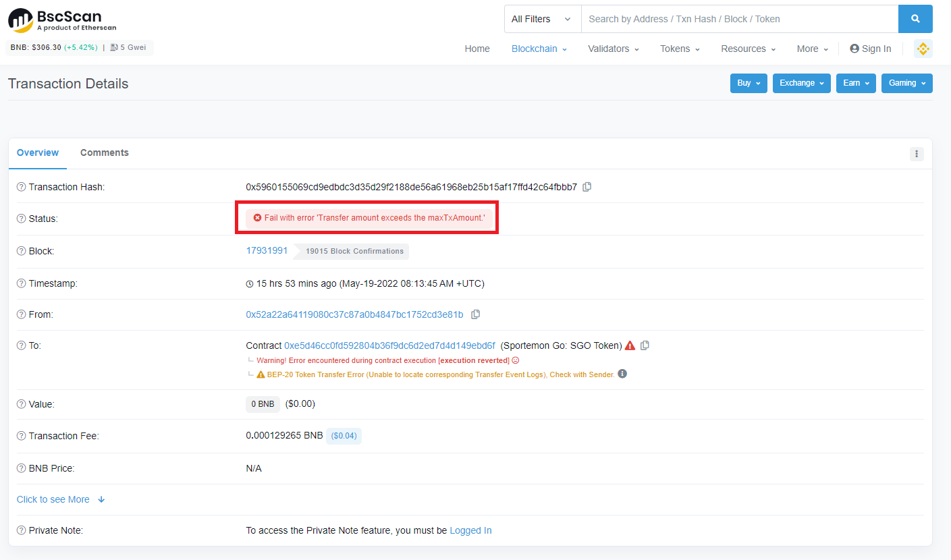Click the clock icon next to timestamp
The height and width of the screenshot is (560, 951).
(x=250, y=284)
